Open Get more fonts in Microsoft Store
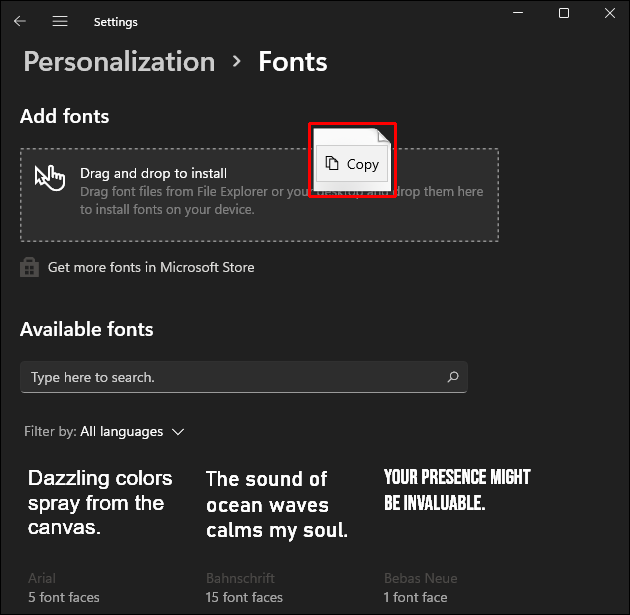 151,267
